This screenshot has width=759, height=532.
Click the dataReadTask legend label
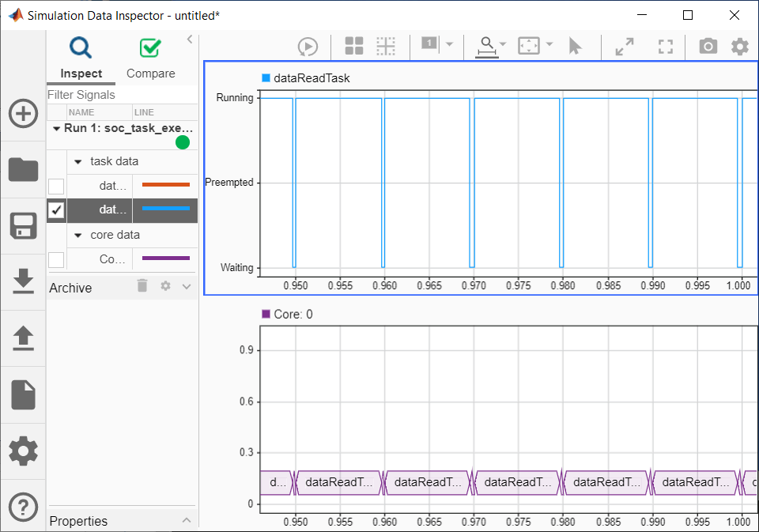tap(312, 78)
